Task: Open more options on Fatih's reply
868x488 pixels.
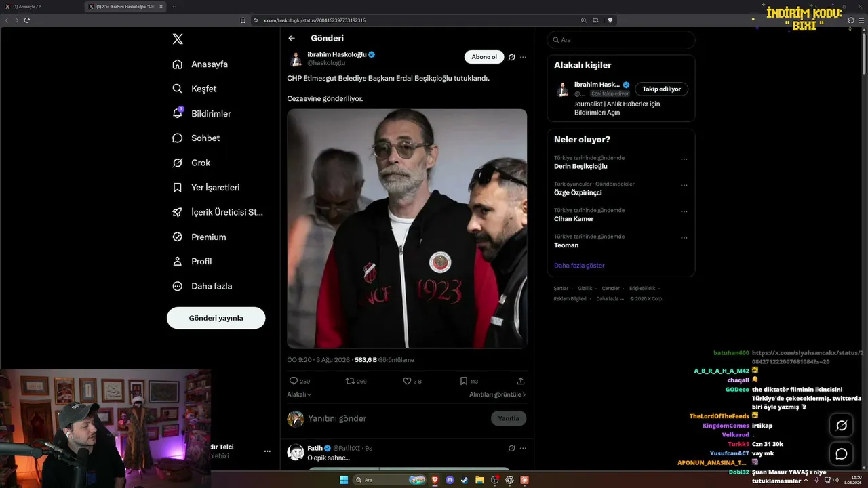Action: click(x=523, y=448)
